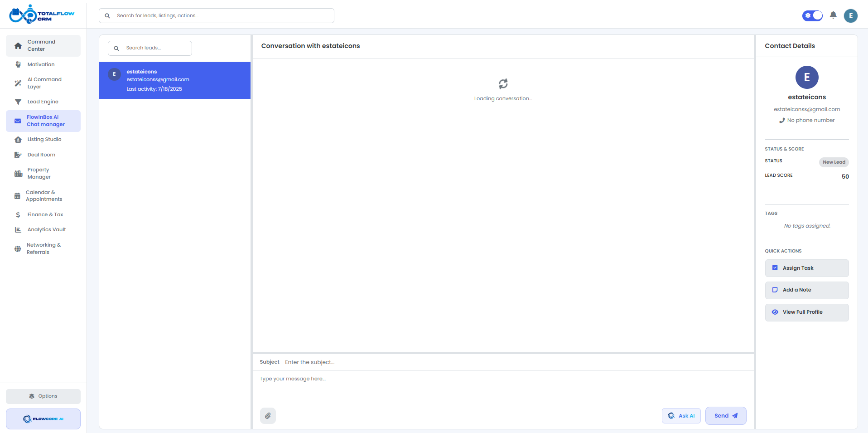Click the Command Center home icon
The image size is (868, 433).
pyautogui.click(x=18, y=45)
